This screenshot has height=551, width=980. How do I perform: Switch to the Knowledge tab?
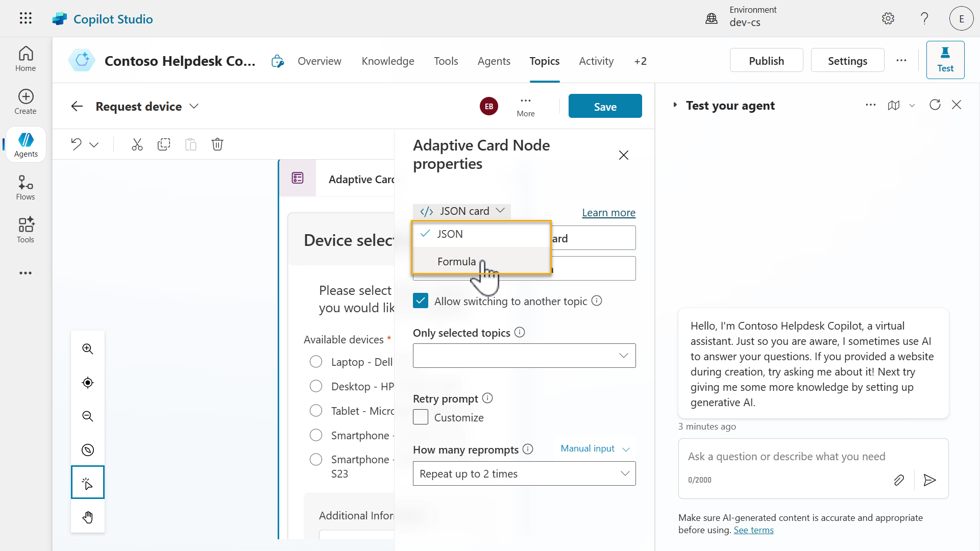[388, 61]
